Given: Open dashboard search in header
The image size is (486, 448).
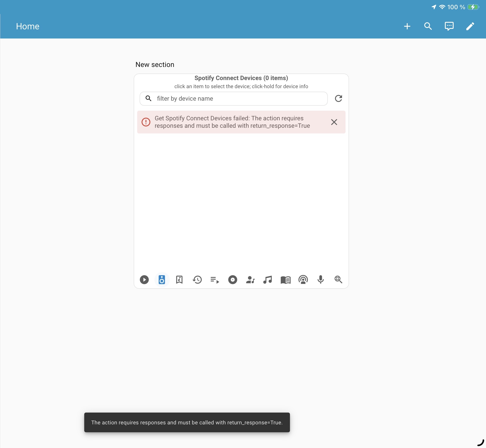Looking at the screenshot, I should tap(428, 26).
